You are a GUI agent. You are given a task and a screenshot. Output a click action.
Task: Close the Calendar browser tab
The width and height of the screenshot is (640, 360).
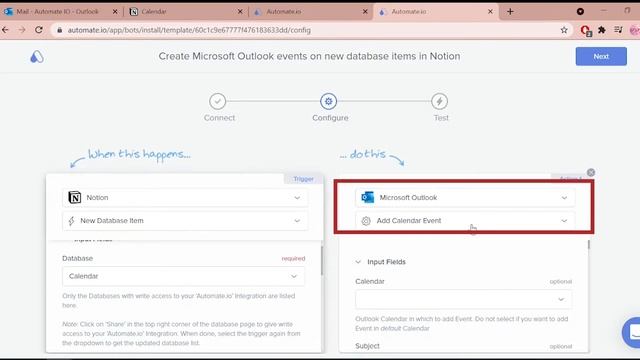(x=240, y=11)
